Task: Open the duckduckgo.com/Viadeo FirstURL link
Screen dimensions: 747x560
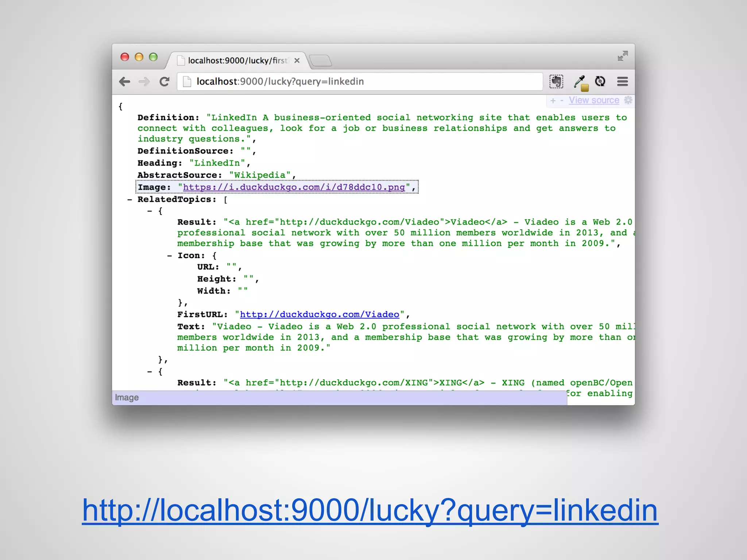Action: click(320, 315)
